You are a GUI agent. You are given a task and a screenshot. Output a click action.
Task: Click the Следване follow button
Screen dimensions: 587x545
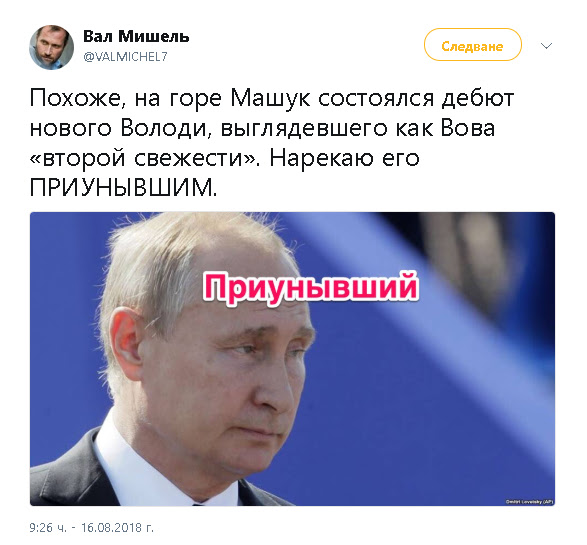[x=472, y=45]
